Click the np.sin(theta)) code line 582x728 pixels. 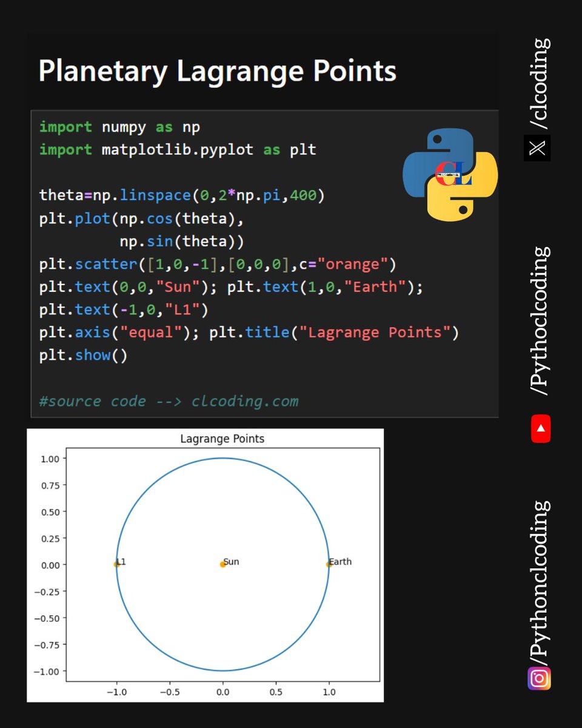click(x=182, y=241)
